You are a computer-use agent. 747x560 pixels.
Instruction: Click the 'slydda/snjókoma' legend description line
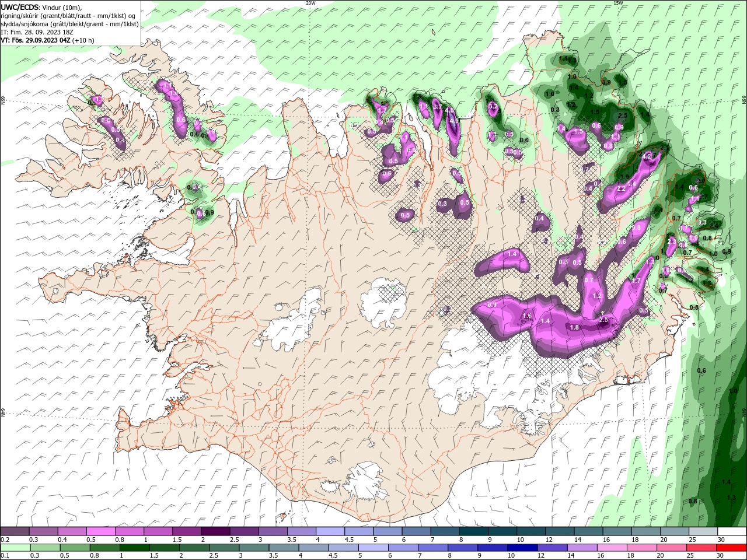pyautogui.click(x=69, y=24)
